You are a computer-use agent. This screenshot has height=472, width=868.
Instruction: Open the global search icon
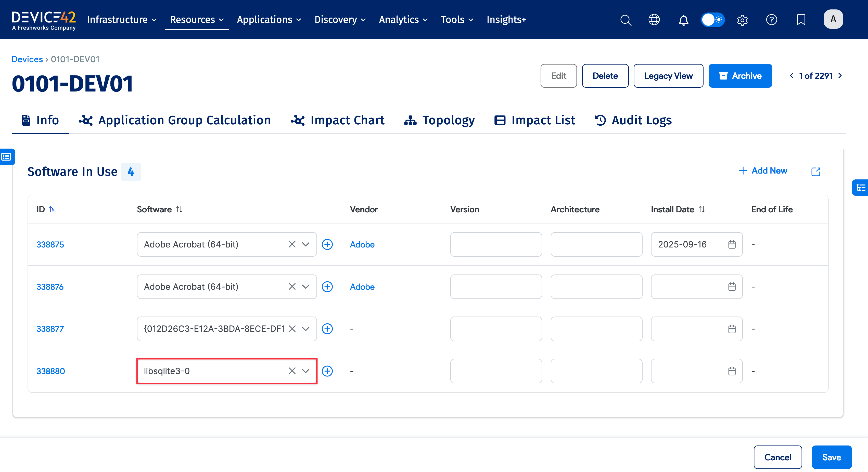coord(626,20)
